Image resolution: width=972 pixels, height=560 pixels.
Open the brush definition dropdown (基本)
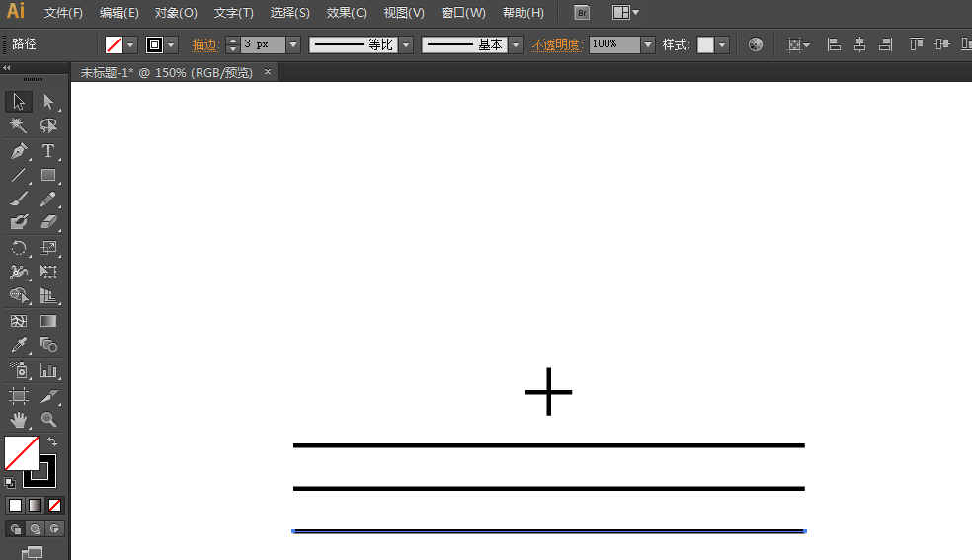click(516, 44)
